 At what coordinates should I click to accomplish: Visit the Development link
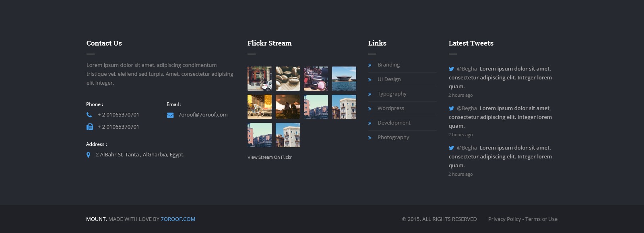394,123
